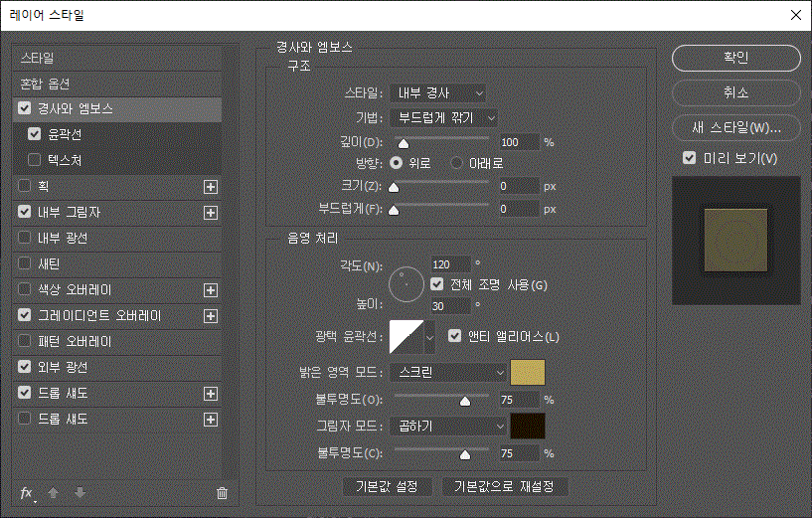The height and width of the screenshot is (518, 812).
Task: Open the 광택 윤곽선 contour picker arrow
Action: tap(429, 337)
